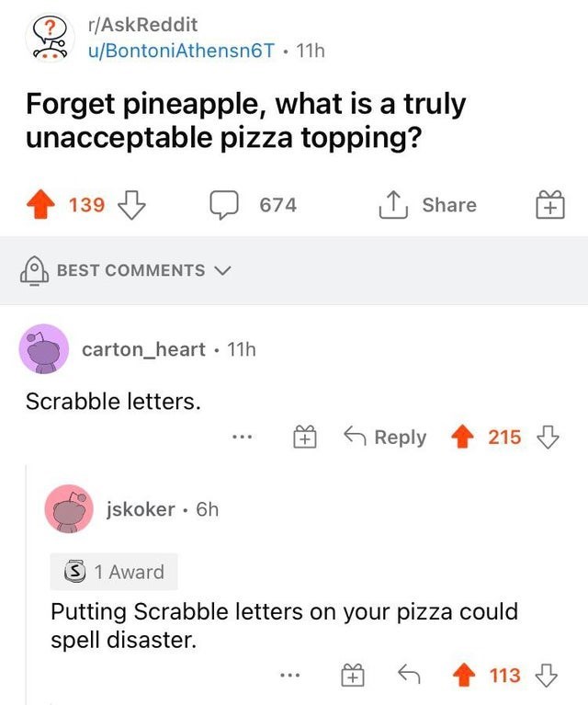Image resolution: width=588 pixels, height=705 pixels.
Task: Reply to carton_heart's comment
Action: click(x=385, y=437)
